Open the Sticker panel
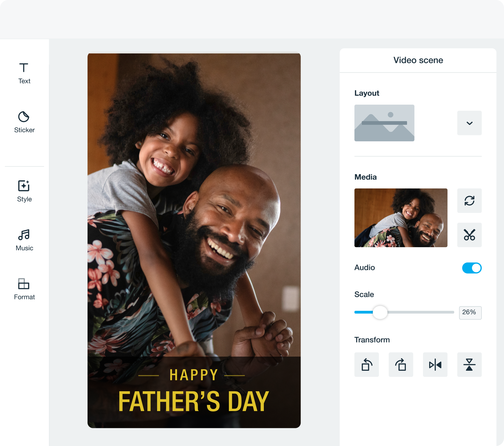The image size is (504, 446). pyautogui.click(x=24, y=122)
